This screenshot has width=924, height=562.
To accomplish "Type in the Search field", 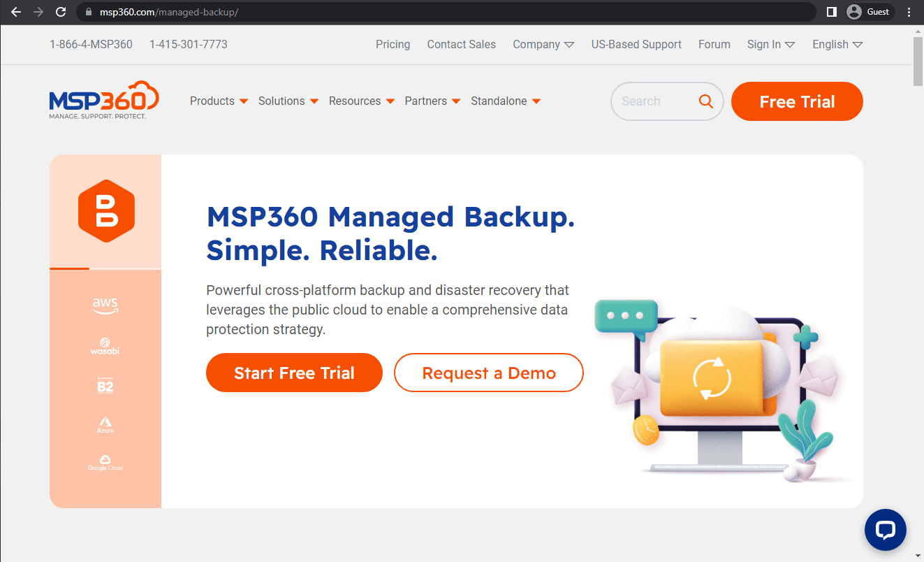I will coord(653,101).
